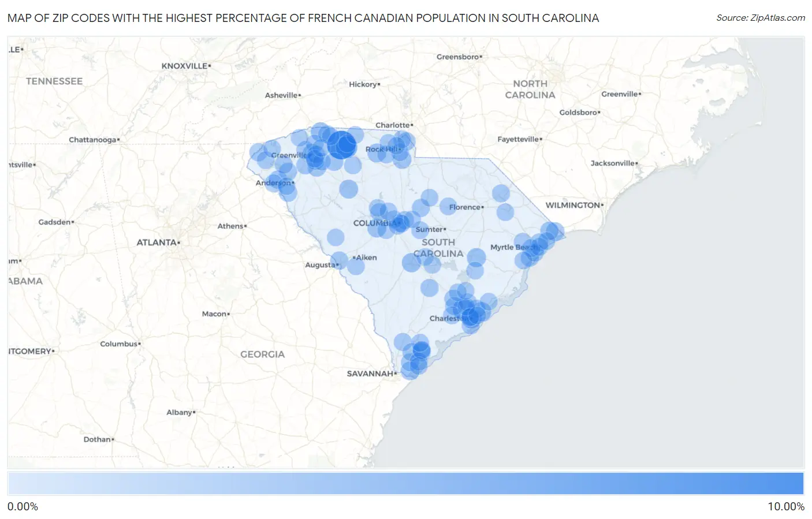Screen dimensions: 812x519
Task: Click the Macon city label
Action: (215, 313)
